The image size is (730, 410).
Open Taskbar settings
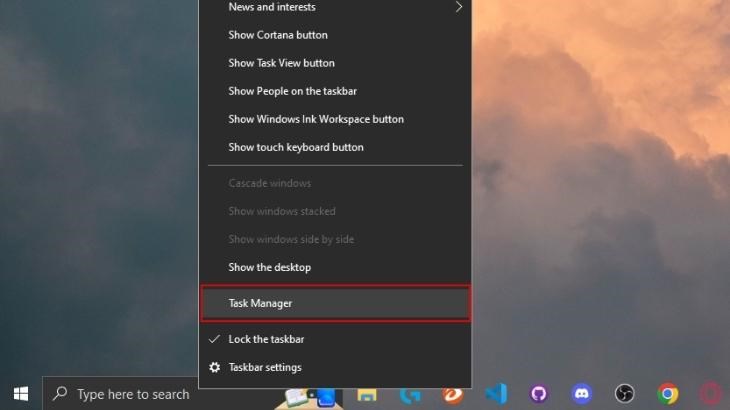coord(335,367)
